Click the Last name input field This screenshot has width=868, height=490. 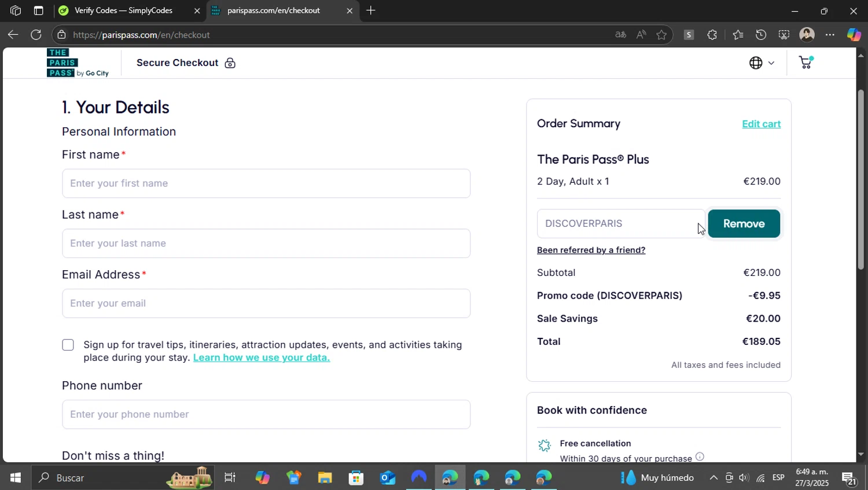[266, 244]
